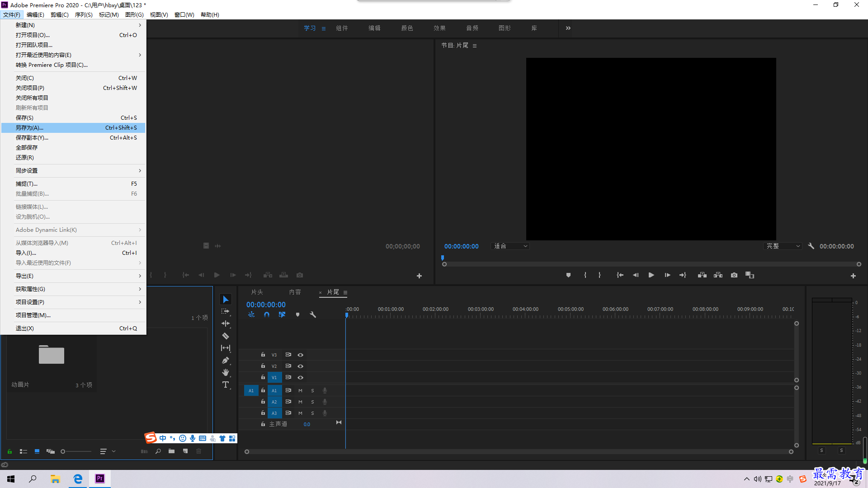
Task: Choose 退出(X) in File menu
Action: [73, 328]
